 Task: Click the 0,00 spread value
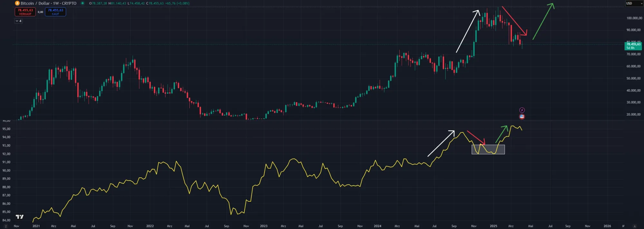click(x=40, y=12)
